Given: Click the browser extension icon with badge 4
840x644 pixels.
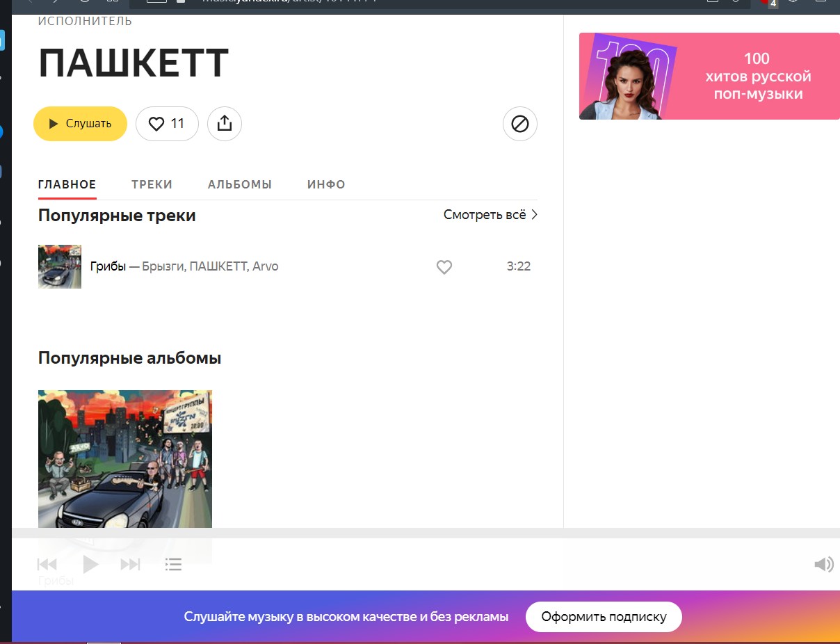Looking at the screenshot, I should (770, 3).
